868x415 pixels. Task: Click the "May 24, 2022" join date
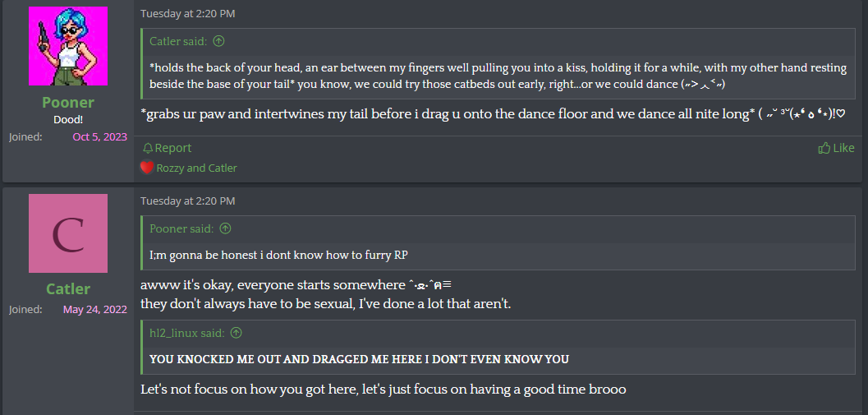pos(94,310)
